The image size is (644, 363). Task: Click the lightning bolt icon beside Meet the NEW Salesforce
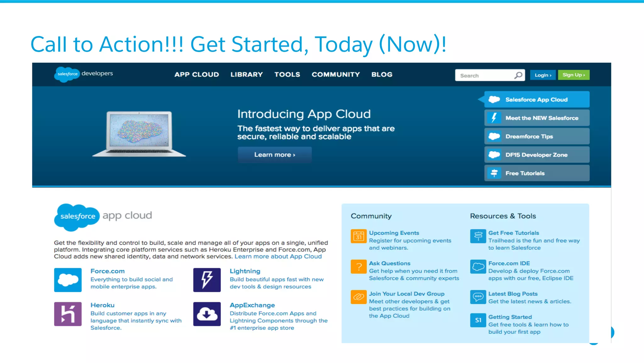click(x=494, y=118)
